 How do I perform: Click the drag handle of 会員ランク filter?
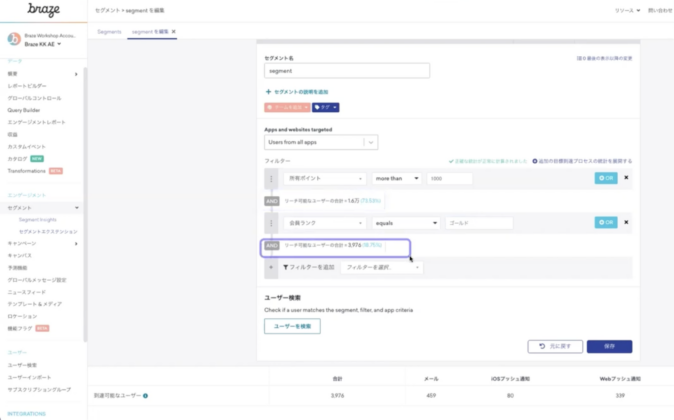tap(270, 222)
